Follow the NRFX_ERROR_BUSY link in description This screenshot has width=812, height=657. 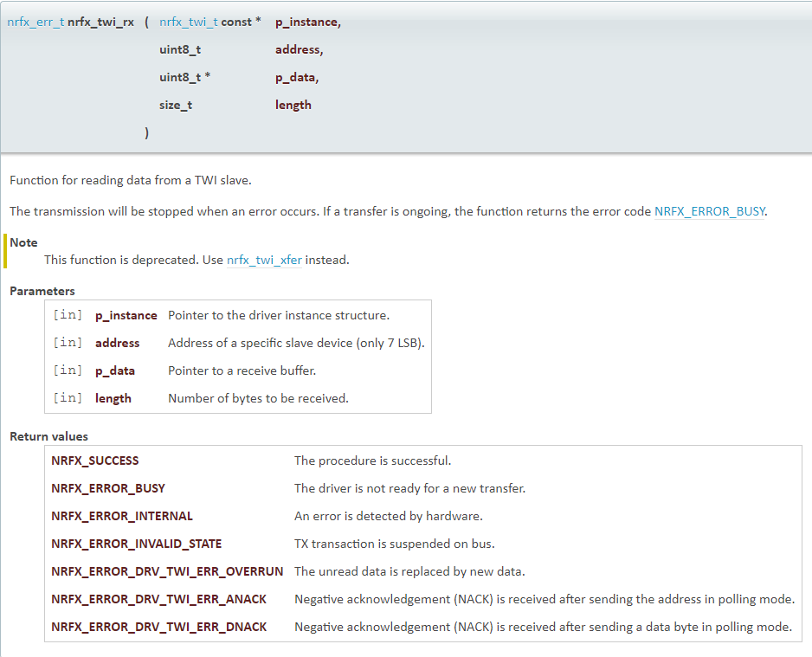710,211
